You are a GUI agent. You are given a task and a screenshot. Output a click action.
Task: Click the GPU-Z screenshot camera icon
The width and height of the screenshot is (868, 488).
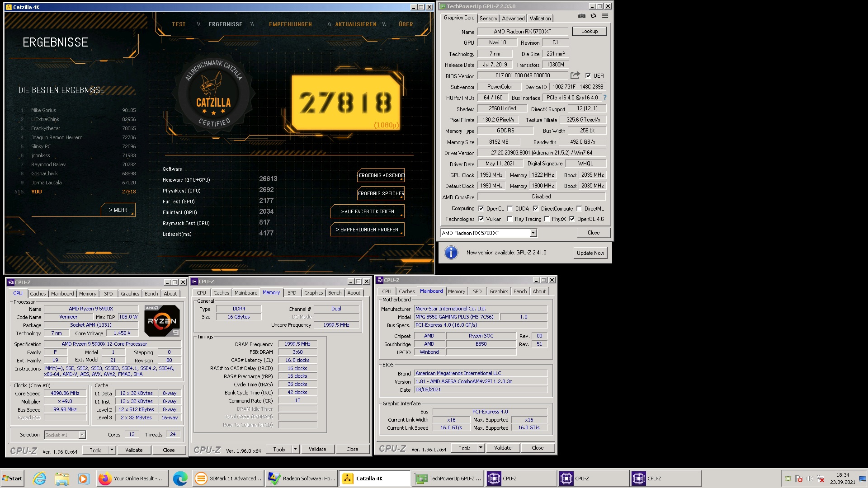point(581,16)
